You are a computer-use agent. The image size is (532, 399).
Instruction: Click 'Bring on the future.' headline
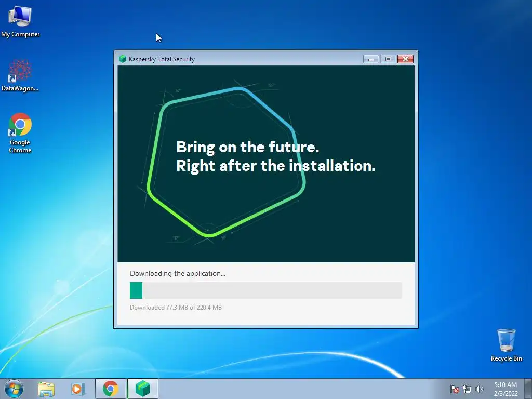(248, 147)
